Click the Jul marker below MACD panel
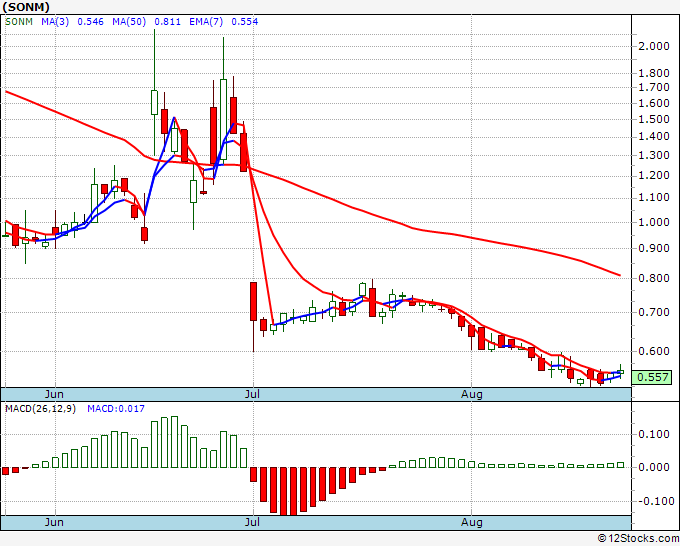680x546 pixels. click(x=253, y=522)
